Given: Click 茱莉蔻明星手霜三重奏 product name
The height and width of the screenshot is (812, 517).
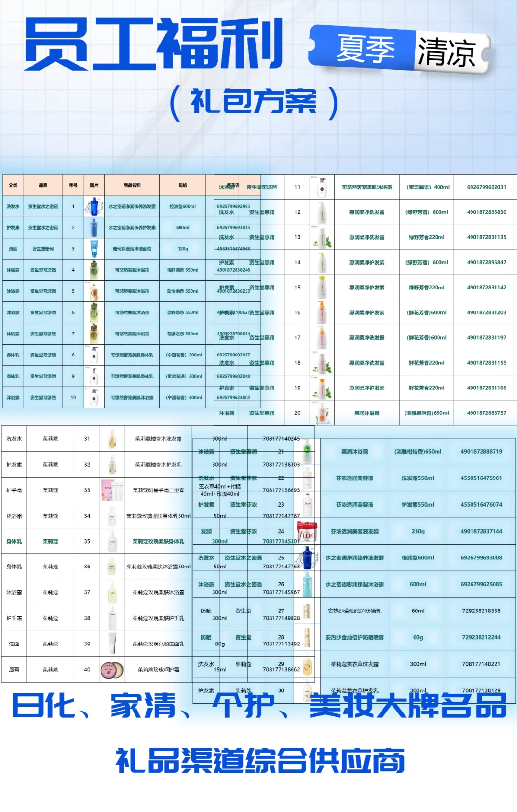Looking at the screenshot, I should 158,490.
